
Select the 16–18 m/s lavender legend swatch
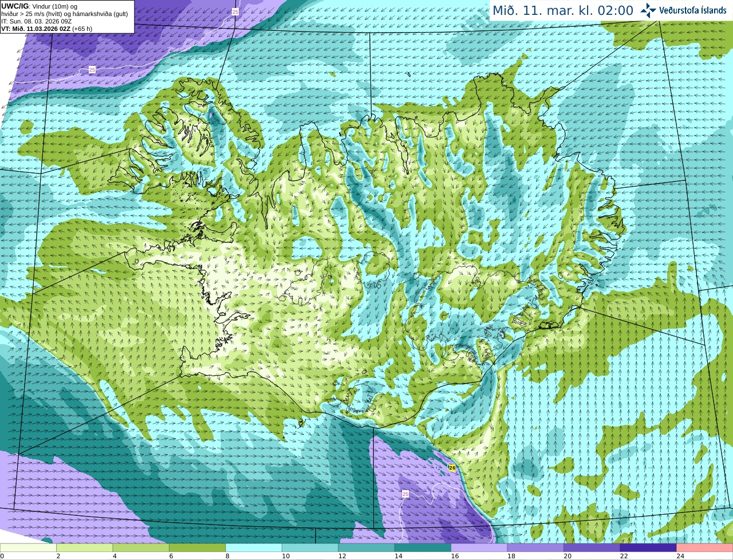click(479, 548)
